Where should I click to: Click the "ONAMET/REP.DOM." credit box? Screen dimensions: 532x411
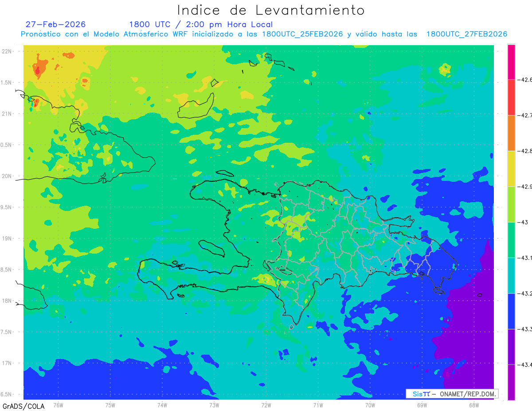pos(452,394)
